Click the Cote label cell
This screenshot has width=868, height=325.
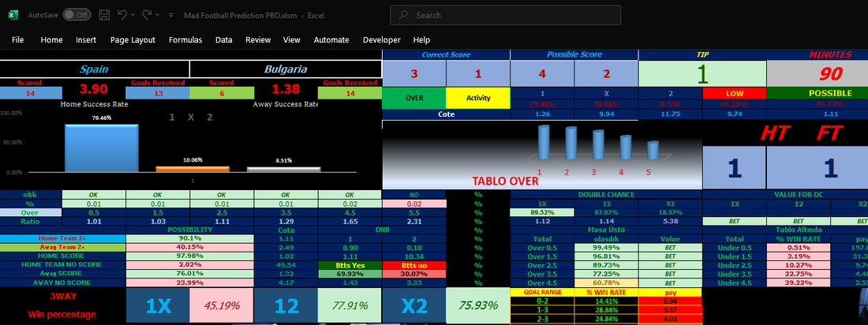tap(446, 114)
